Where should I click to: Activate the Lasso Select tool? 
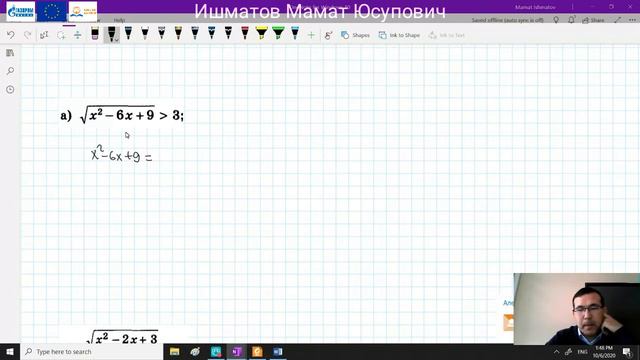click(x=61, y=35)
